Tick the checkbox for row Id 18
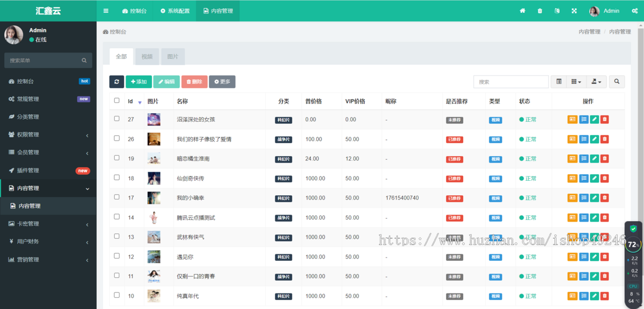This screenshot has height=309, width=644. (117, 178)
